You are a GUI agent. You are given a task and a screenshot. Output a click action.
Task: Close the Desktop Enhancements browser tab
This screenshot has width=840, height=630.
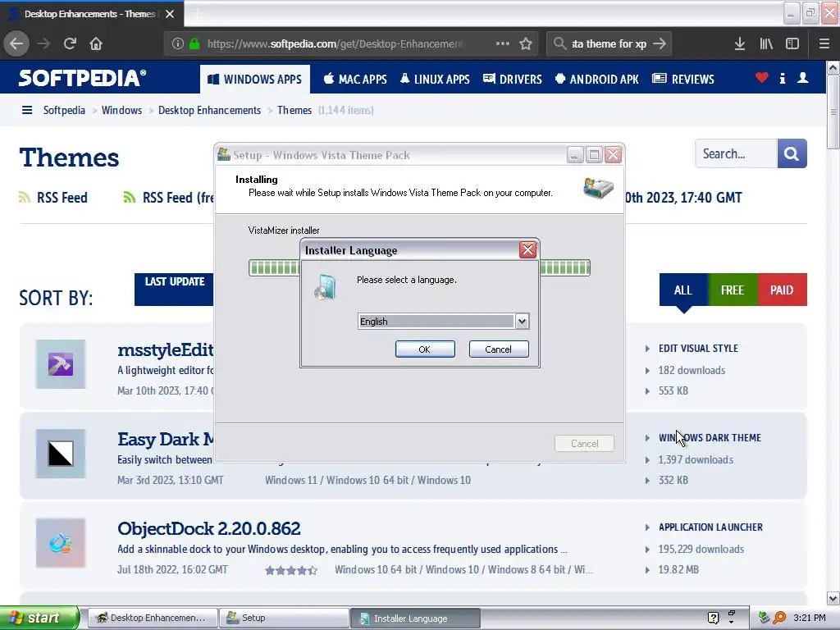pyautogui.click(x=170, y=14)
